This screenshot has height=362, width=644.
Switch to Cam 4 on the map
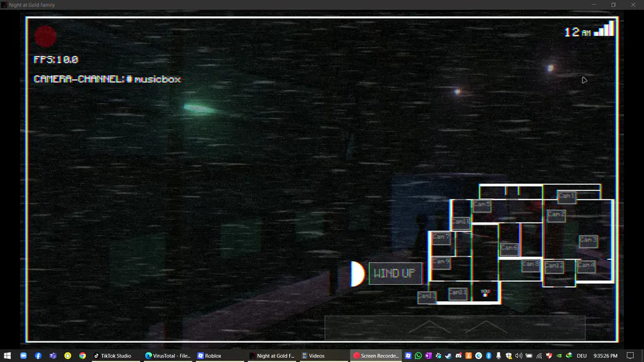tap(585, 265)
